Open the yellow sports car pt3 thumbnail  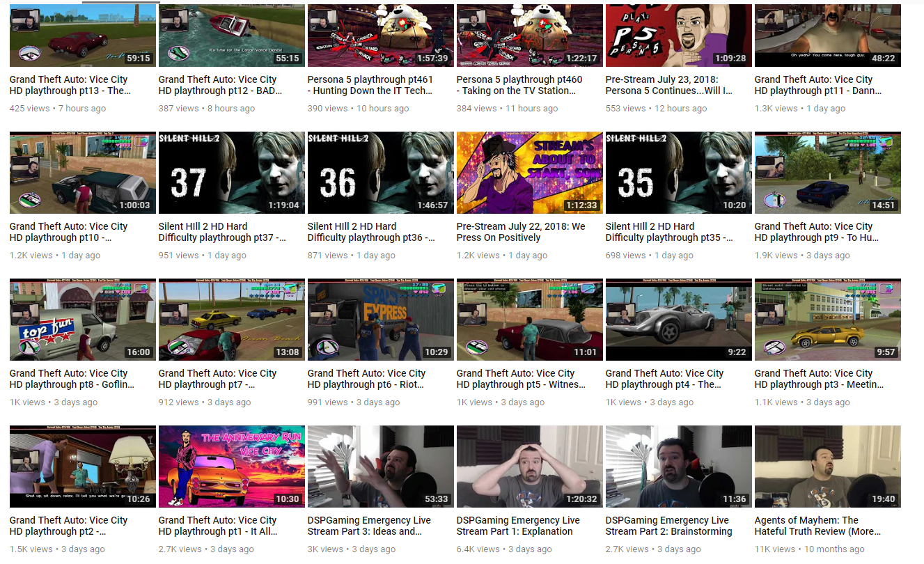click(x=828, y=320)
